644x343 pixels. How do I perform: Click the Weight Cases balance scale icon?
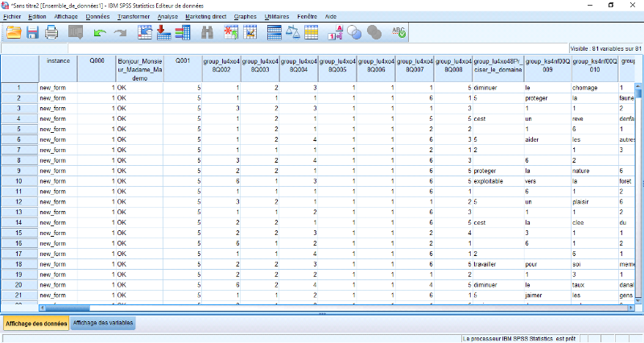click(x=293, y=32)
